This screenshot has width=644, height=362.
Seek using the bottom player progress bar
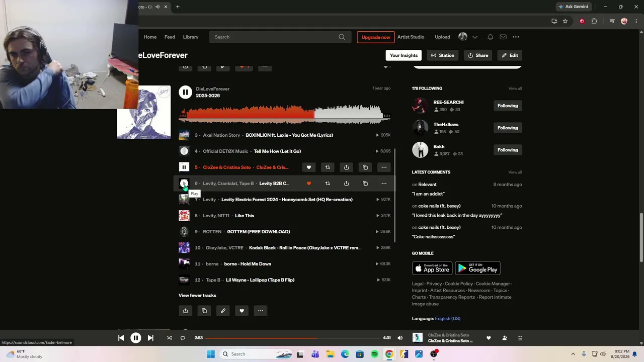[x=293, y=338]
